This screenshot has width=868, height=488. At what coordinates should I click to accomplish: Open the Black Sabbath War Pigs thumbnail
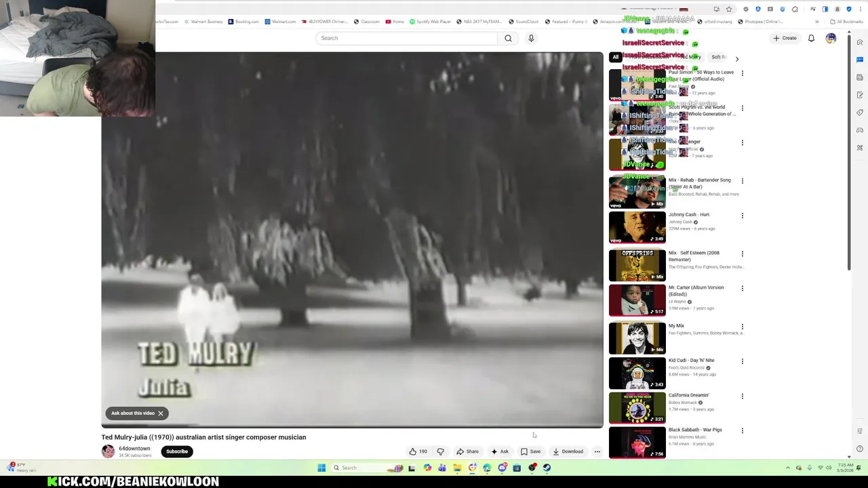click(637, 442)
